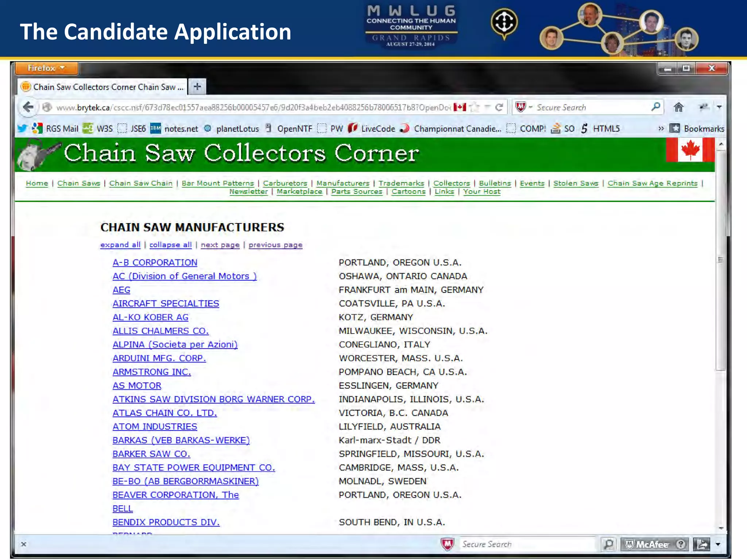Image resolution: width=747 pixels, height=560 pixels.
Task: Go to next page link
Action: tap(220, 245)
